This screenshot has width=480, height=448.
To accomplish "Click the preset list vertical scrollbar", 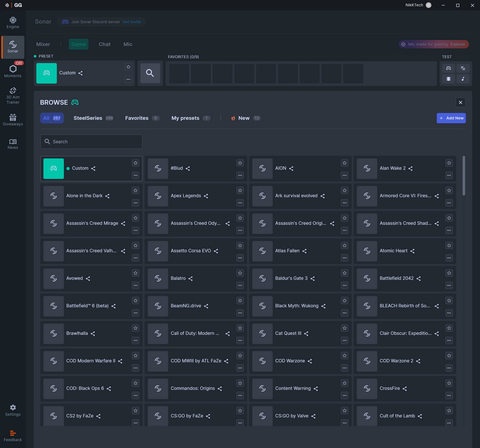I will click(464, 175).
